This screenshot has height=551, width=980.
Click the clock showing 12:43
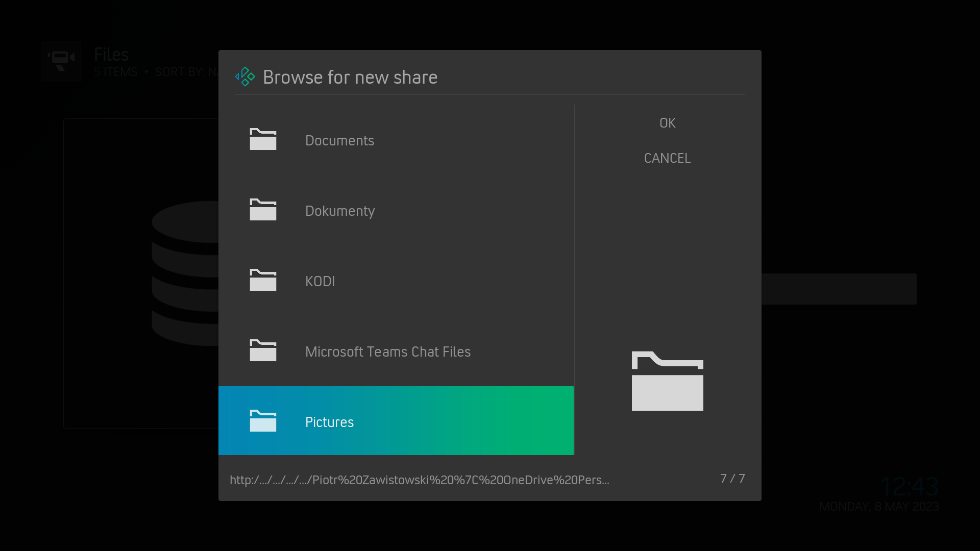click(x=910, y=486)
